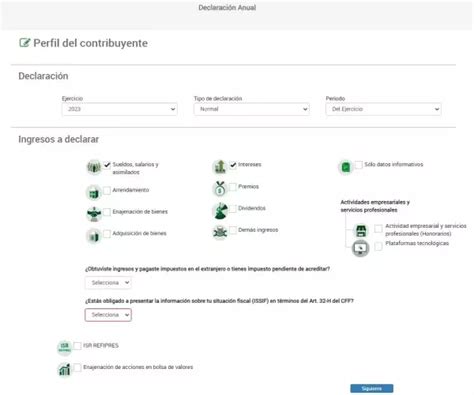Screen dimensions: 474x395
Task: Click the Declaración Anual header title
Action: pyautogui.click(x=227, y=8)
